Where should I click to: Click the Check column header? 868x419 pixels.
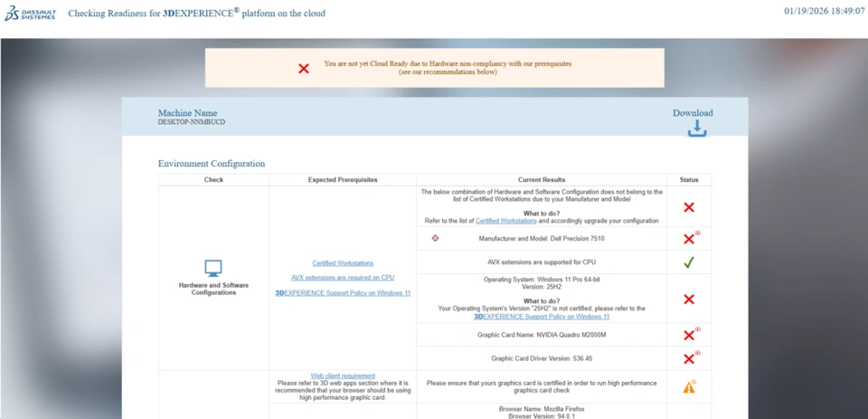[213, 179]
